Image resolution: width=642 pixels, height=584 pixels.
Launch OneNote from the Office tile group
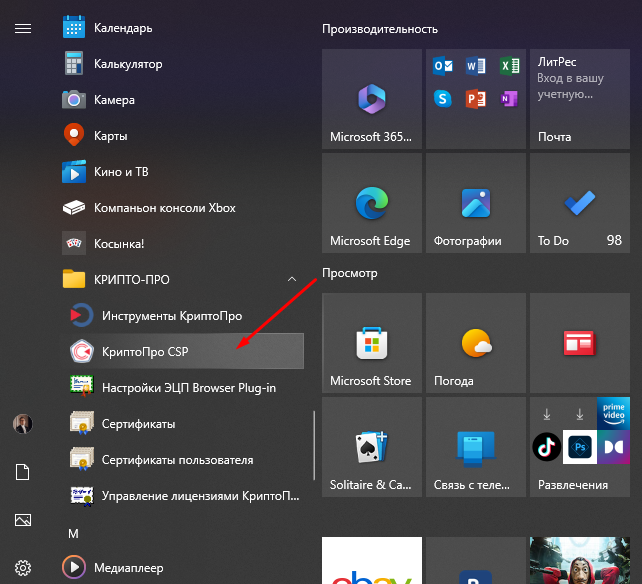(509, 99)
